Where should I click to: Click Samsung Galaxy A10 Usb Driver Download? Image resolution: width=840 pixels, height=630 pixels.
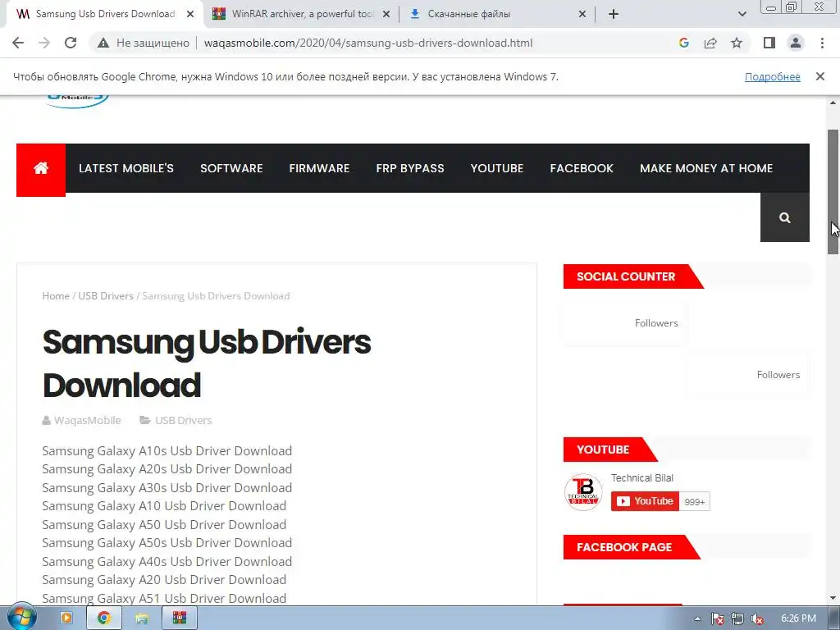pos(164,506)
